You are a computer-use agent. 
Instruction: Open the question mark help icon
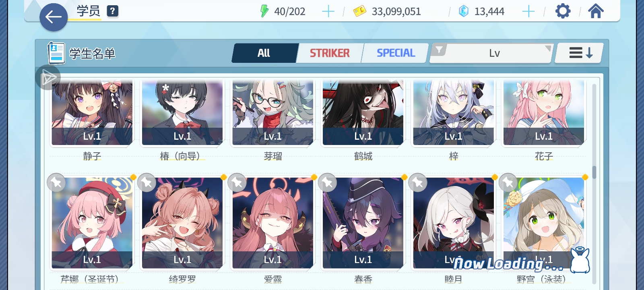pos(113,11)
